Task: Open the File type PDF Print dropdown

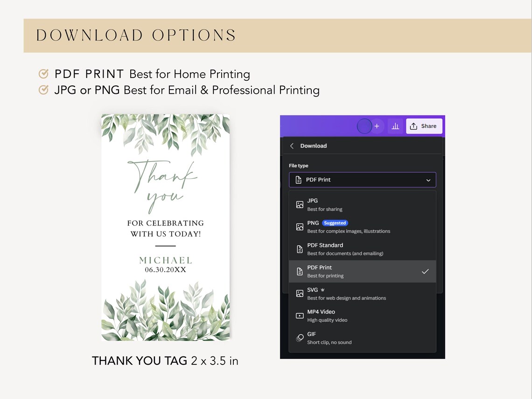Action: coord(362,180)
